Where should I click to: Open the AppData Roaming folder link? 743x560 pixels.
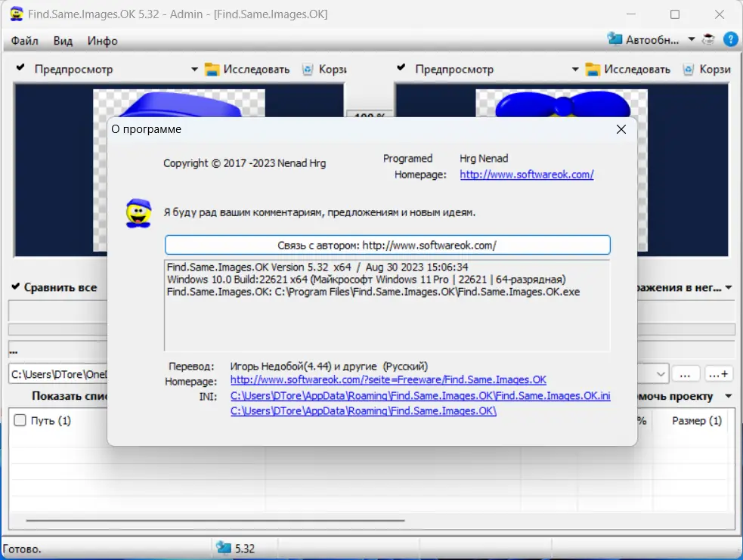(x=364, y=411)
